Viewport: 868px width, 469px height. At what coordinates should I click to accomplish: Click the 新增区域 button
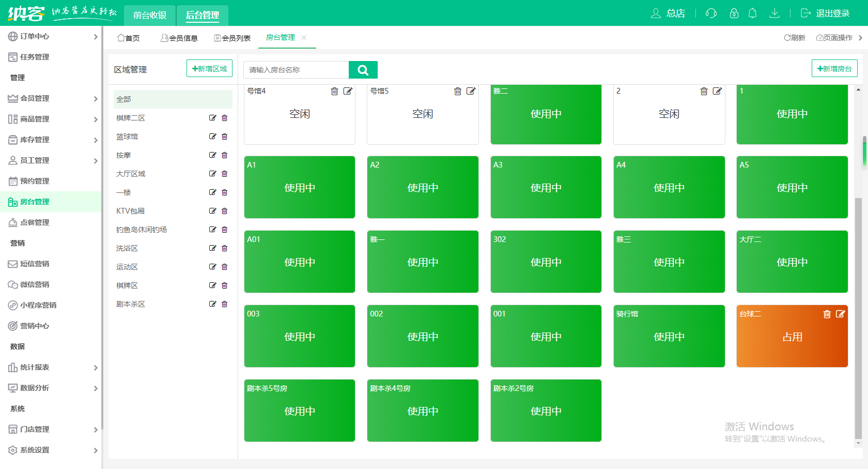[209, 68]
